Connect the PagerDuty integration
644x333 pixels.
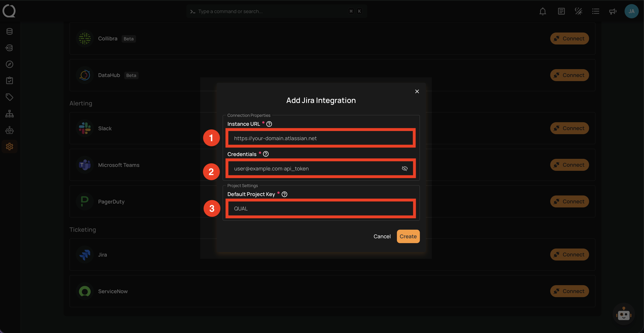(x=569, y=201)
